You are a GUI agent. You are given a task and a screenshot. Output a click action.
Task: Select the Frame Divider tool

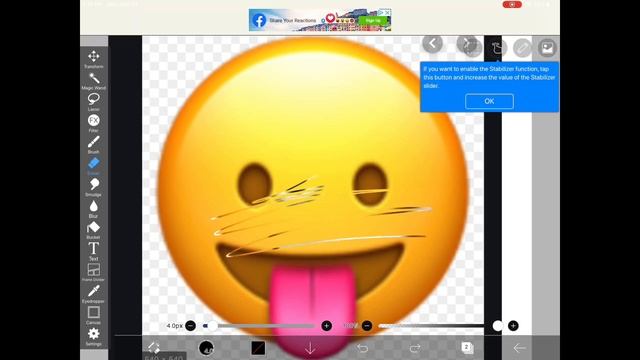[93, 272]
